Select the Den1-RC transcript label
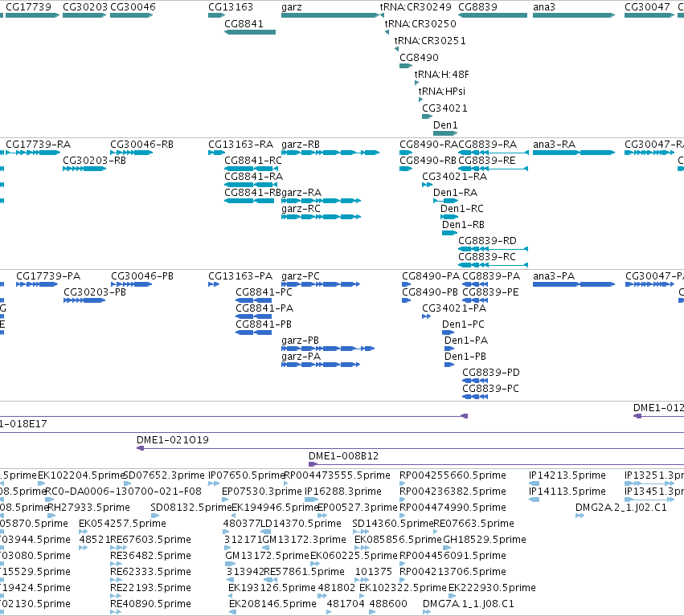The height and width of the screenshot is (616, 684). coord(462,209)
